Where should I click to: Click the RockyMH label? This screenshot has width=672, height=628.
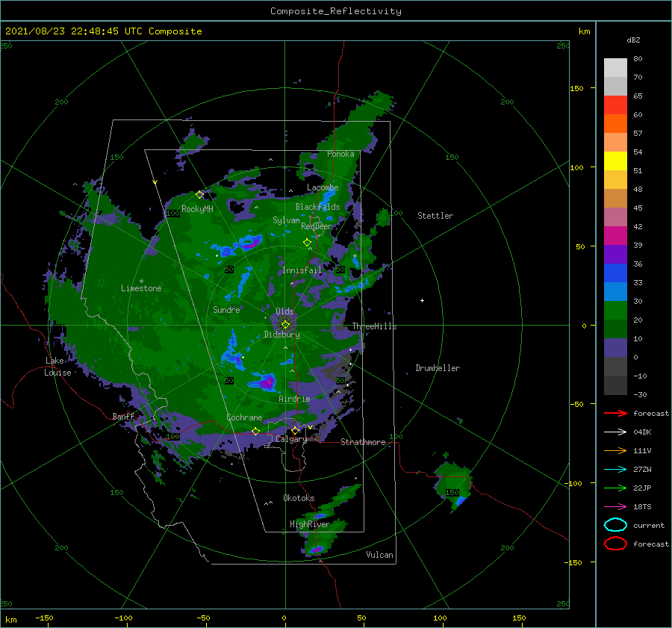(x=197, y=209)
